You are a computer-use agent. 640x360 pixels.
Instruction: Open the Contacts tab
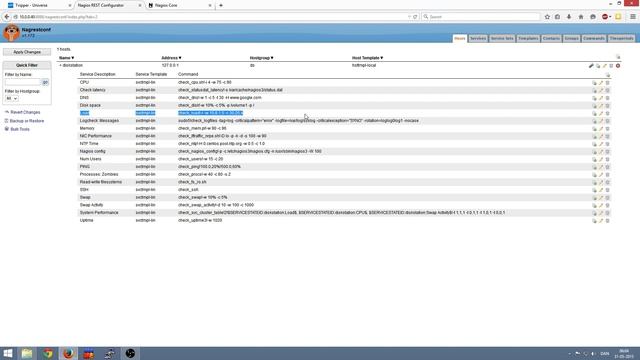551,38
